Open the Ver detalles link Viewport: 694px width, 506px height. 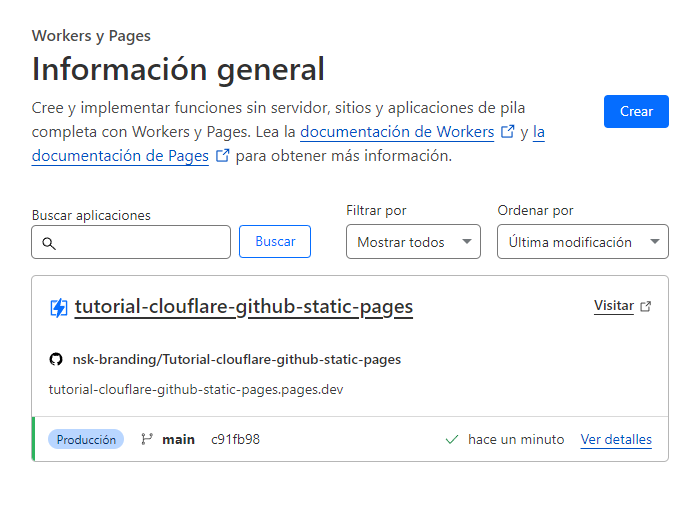[616, 440]
